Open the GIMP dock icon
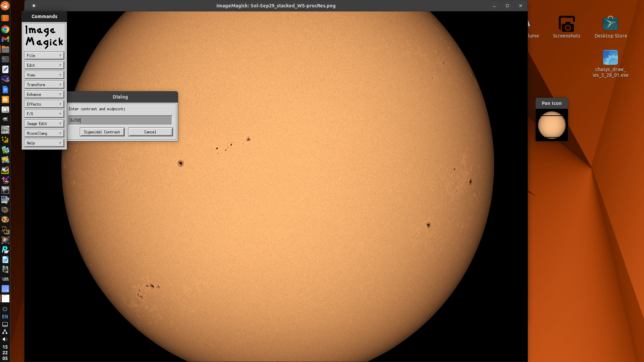 pos(5,119)
